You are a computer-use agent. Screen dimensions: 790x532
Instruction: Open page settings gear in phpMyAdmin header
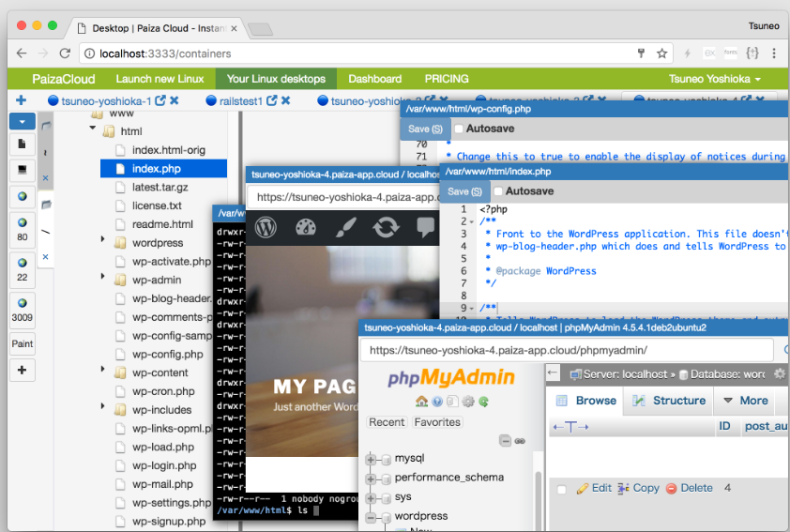coord(780,373)
